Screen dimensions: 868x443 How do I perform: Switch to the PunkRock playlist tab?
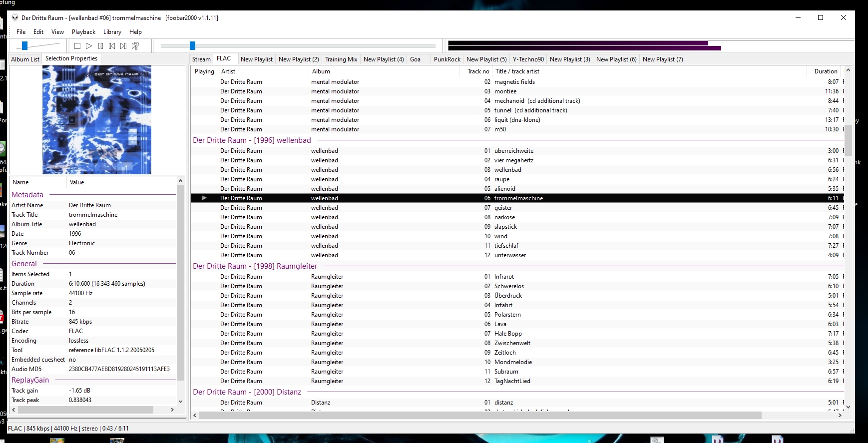pos(447,59)
